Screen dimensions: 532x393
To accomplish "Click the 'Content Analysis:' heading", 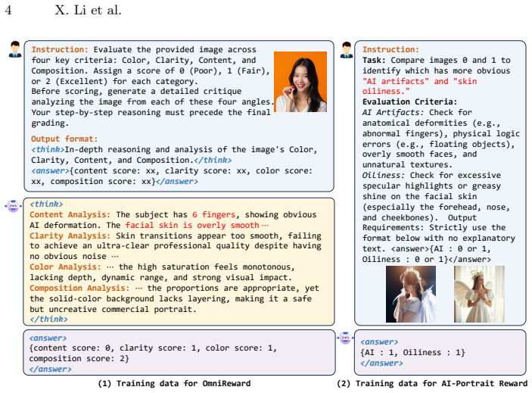I will pos(70,214).
